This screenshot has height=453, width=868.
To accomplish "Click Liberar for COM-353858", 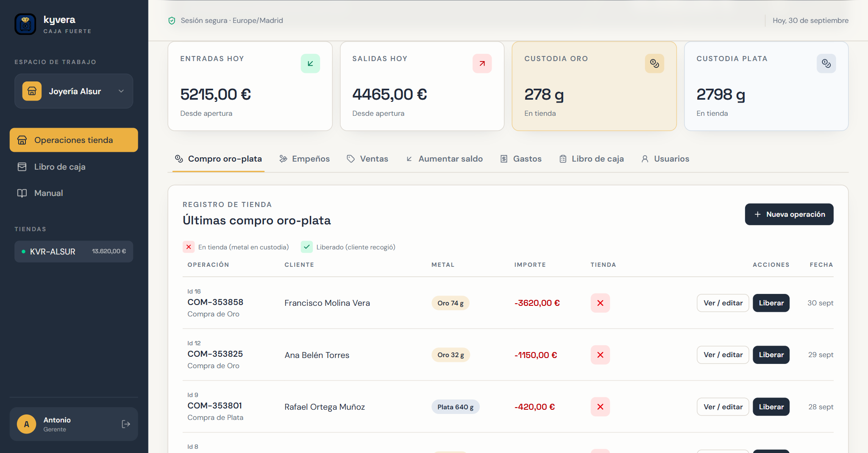I will coord(771,303).
